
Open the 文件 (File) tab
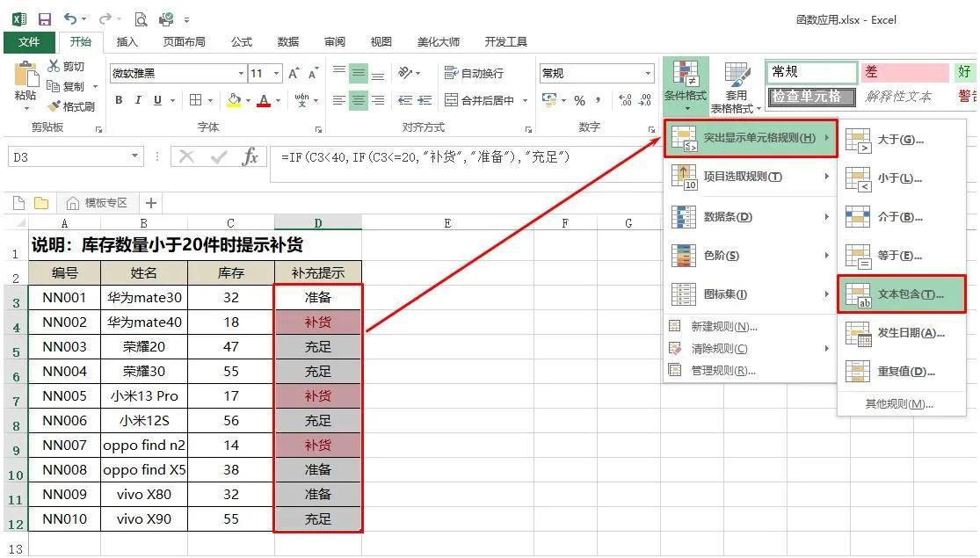click(29, 42)
